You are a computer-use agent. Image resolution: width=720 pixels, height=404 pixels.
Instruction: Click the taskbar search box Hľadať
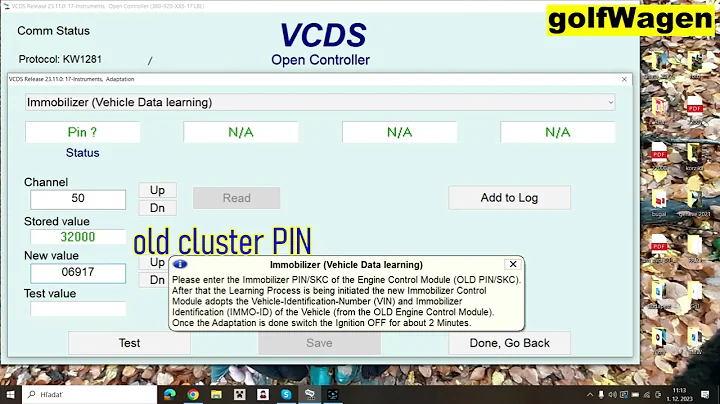click(x=90, y=394)
